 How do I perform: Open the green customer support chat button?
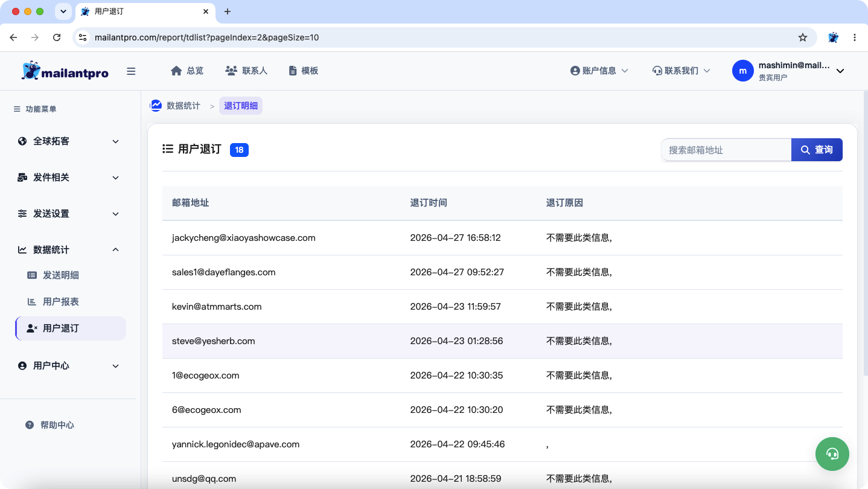832,454
